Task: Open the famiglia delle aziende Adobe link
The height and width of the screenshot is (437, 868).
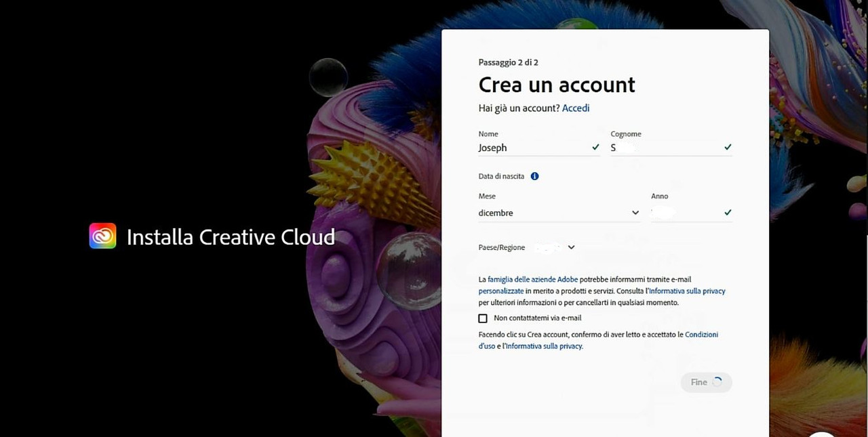Action: [532, 279]
